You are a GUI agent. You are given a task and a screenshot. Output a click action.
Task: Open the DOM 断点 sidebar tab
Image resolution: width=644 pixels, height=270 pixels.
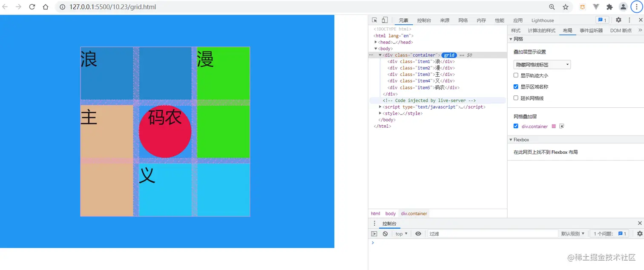[x=621, y=31]
